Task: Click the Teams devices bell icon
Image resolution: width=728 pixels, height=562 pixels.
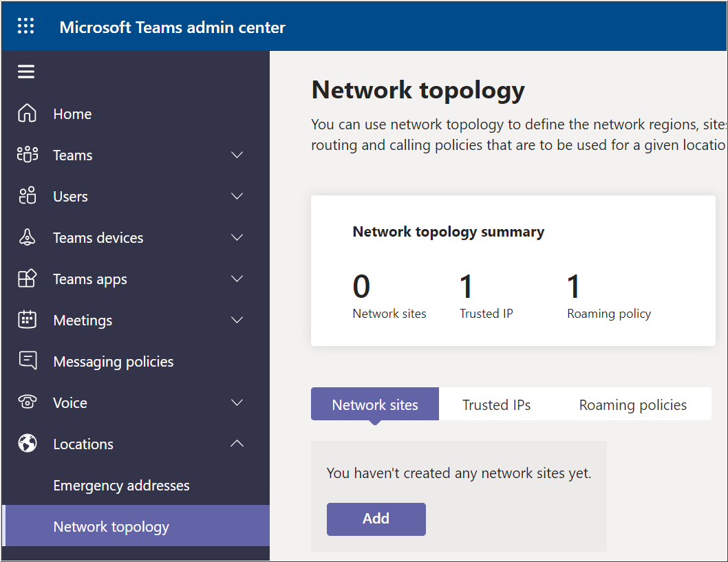Action: click(27, 237)
